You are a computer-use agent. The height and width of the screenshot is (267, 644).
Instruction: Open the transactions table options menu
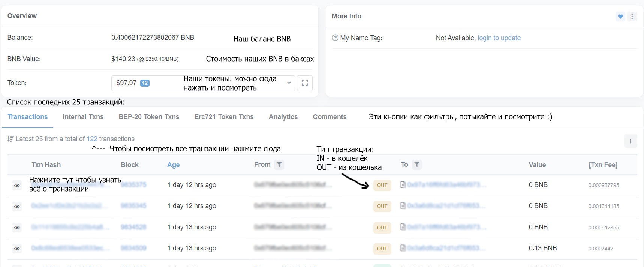point(630,141)
